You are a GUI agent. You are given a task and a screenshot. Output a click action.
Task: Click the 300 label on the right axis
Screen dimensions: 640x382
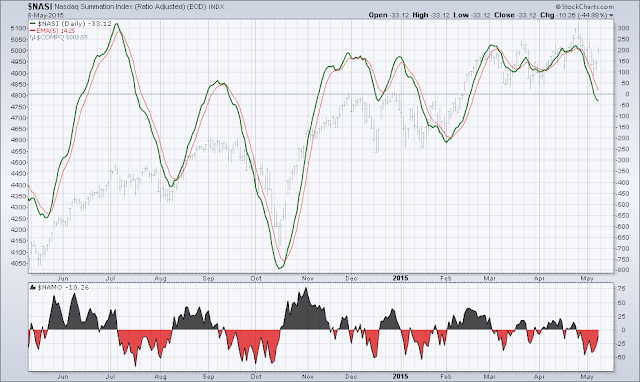[623, 28]
